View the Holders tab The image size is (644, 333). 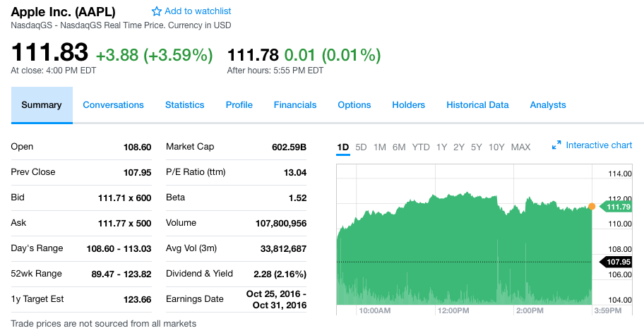coord(409,105)
